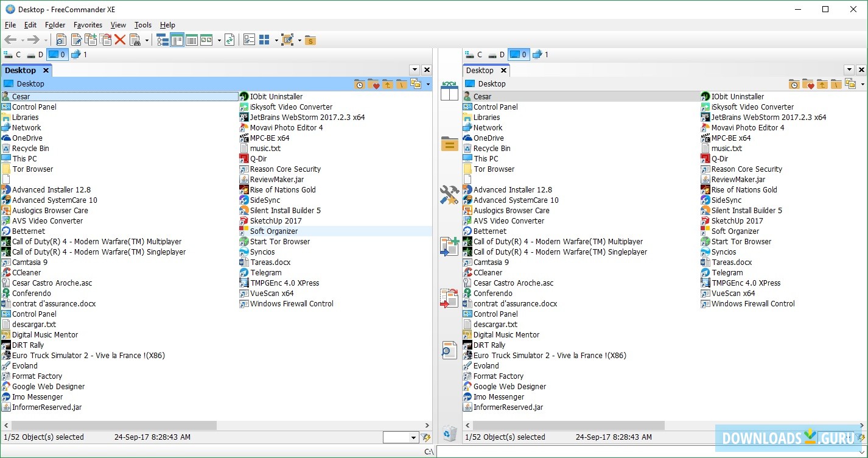This screenshot has width=868, height=458.
Task: Select the list view mode icon
Action: pyautogui.click(x=177, y=40)
